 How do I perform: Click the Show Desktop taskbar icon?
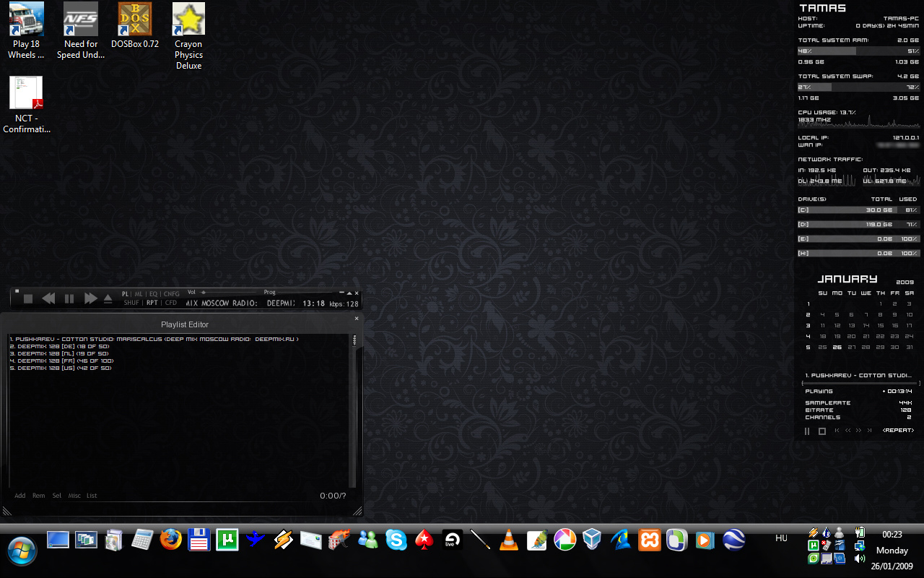point(58,540)
